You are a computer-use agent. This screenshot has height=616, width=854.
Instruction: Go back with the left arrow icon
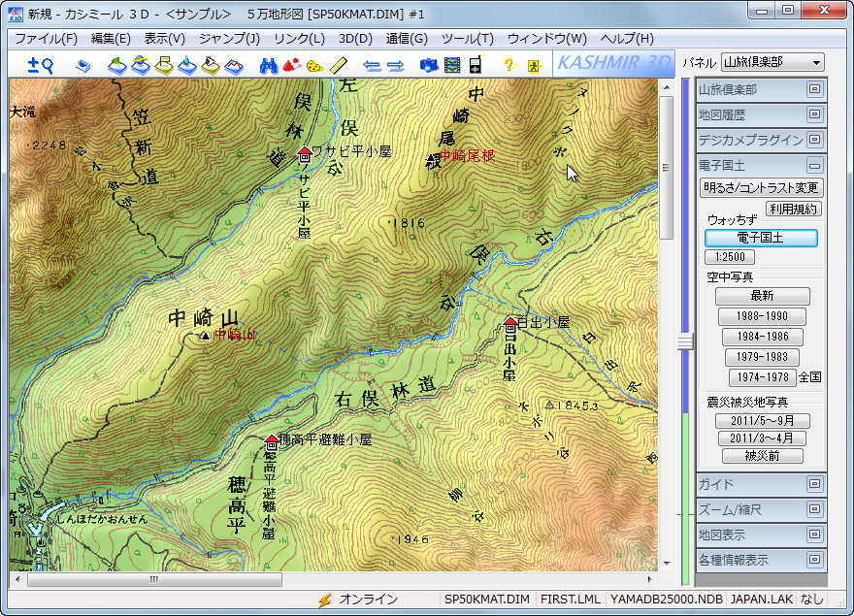pos(372,66)
